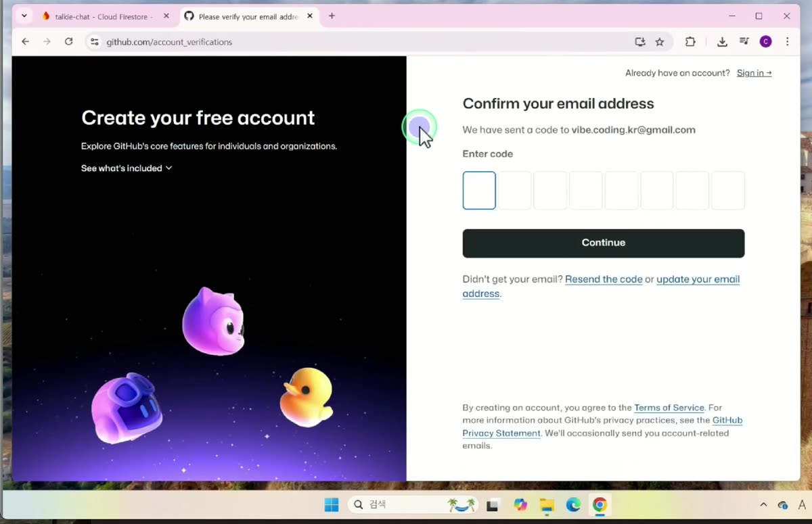Focus the fourth code digit box
Image resolution: width=812 pixels, height=524 pixels.
(x=586, y=190)
